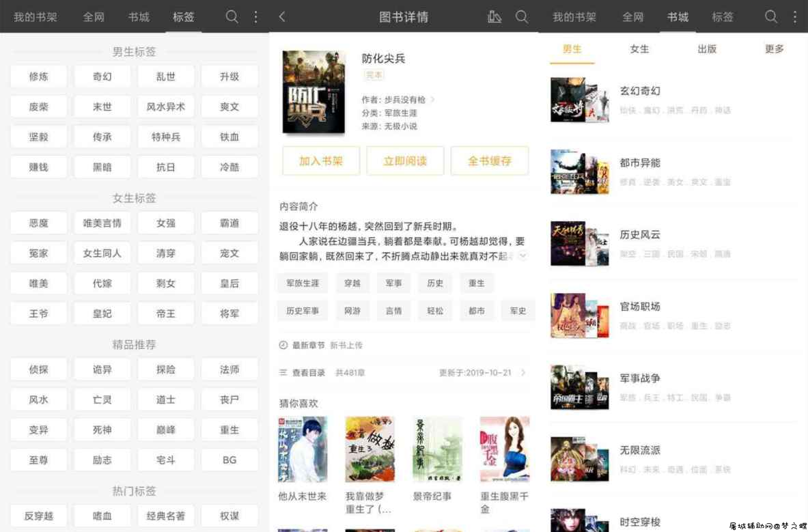808x532 pixels.
Task: Tap the 网游 book tag chip
Action: point(352,311)
